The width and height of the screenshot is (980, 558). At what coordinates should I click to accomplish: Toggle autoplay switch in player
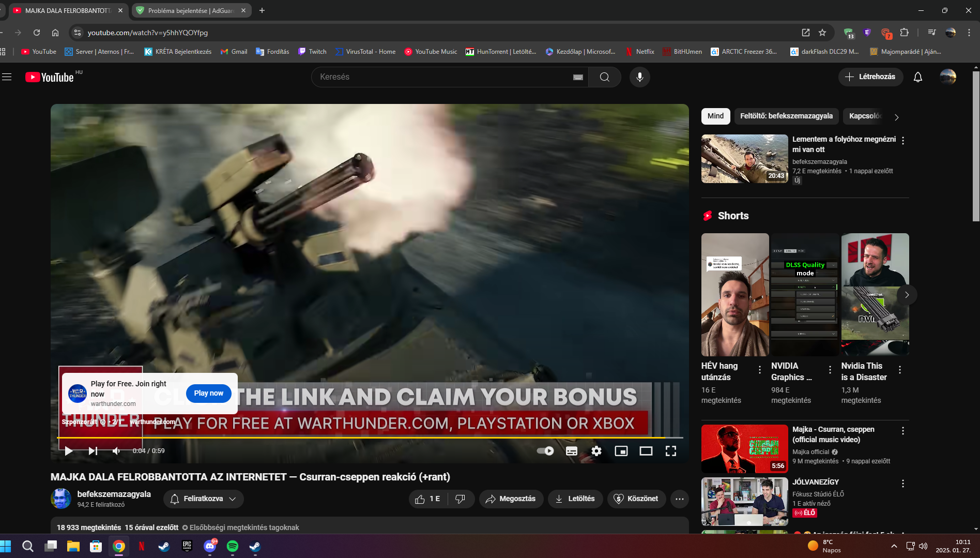point(545,451)
